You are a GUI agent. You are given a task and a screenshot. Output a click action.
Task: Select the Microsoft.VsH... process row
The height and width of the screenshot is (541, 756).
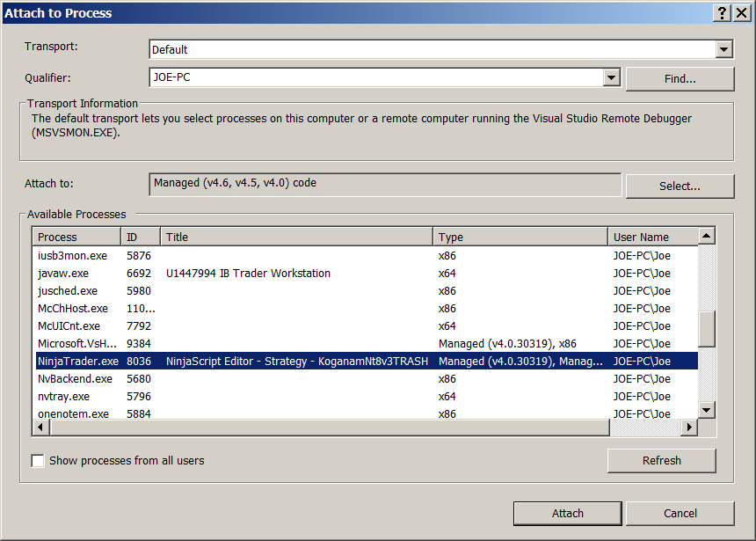[367, 344]
